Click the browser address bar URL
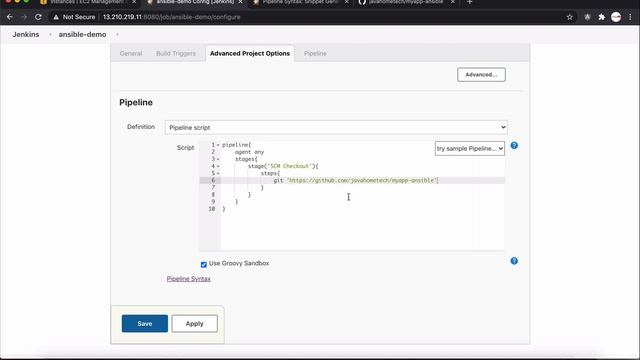The width and height of the screenshot is (640, 360). 171,17
